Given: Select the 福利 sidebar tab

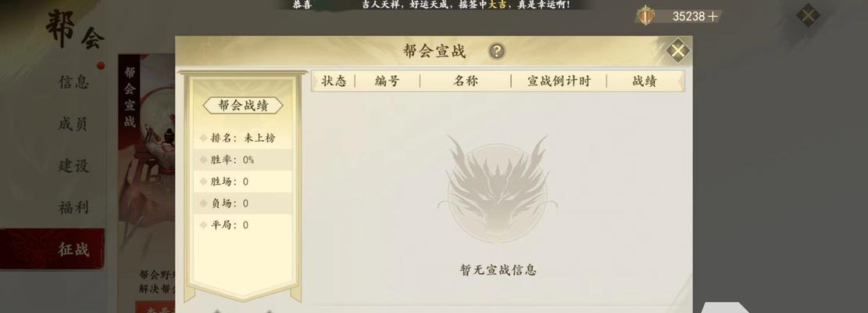Looking at the screenshot, I should tap(73, 207).
